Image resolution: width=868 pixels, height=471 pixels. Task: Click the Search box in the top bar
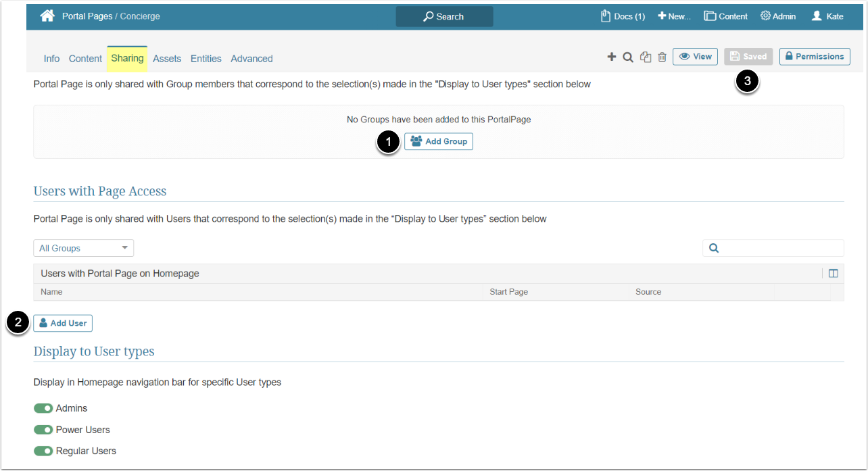444,16
